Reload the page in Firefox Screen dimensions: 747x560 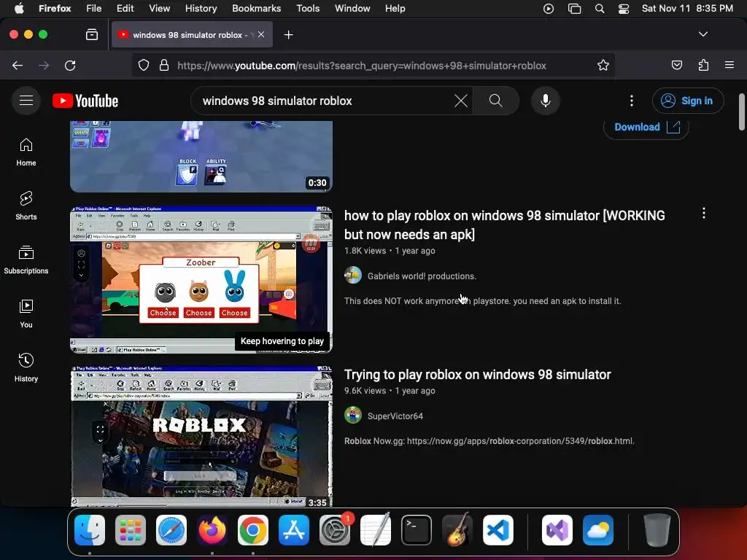click(70, 65)
